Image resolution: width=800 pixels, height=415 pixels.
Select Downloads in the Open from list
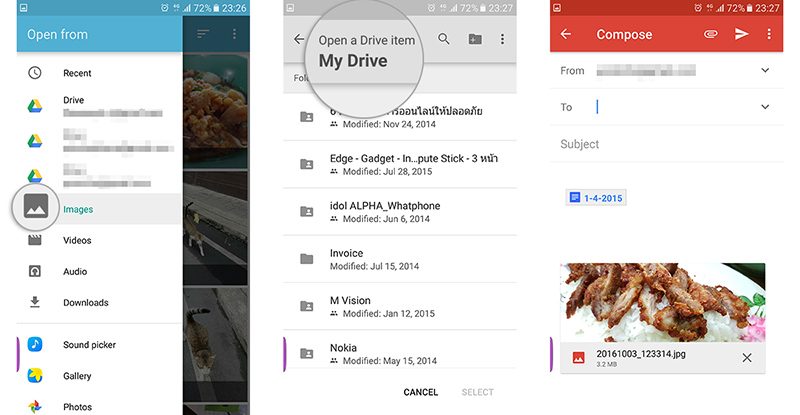pos(85,303)
